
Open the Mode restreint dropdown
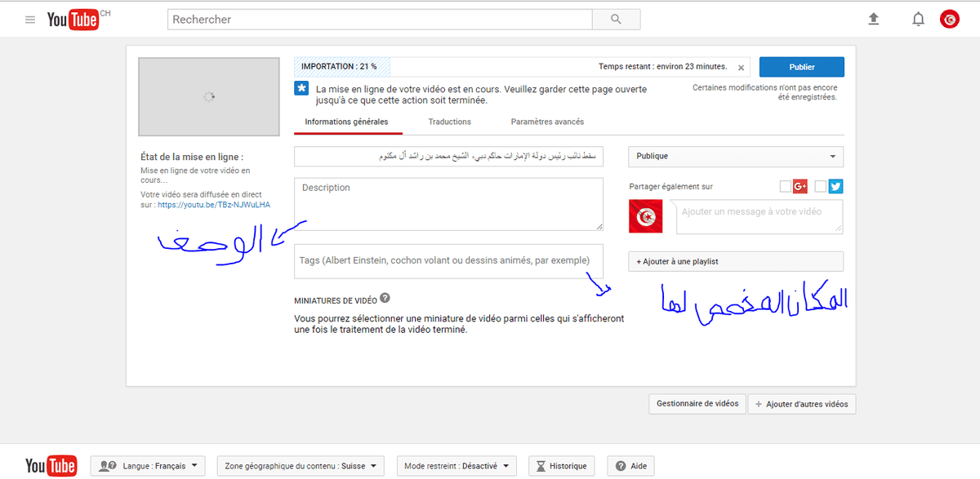tap(456, 466)
